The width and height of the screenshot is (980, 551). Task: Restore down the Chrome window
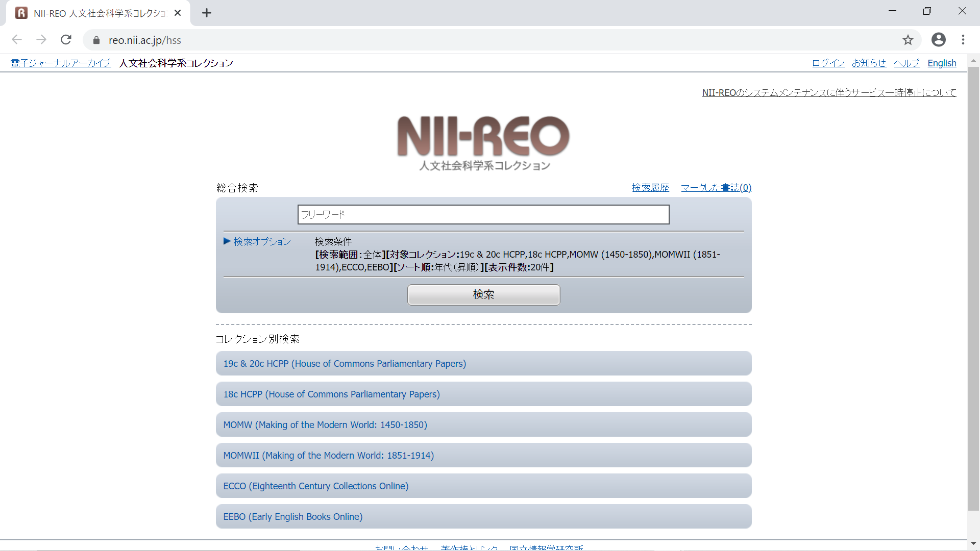pos(927,11)
